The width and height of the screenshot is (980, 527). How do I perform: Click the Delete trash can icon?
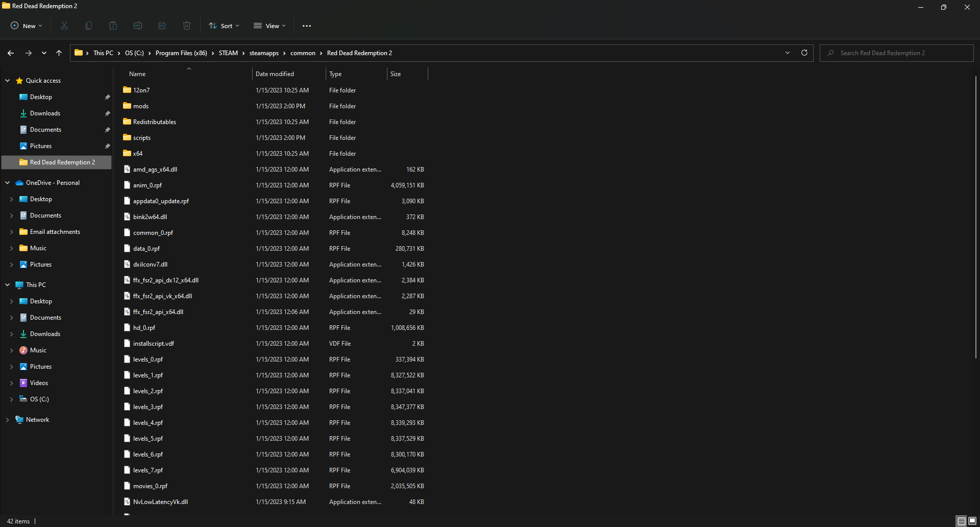pos(187,26)
